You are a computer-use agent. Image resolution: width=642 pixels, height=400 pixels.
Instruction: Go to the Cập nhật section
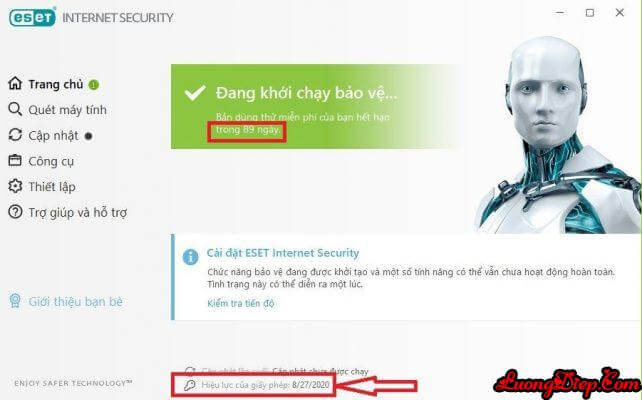pyautogui.click(x=53, y=136)
